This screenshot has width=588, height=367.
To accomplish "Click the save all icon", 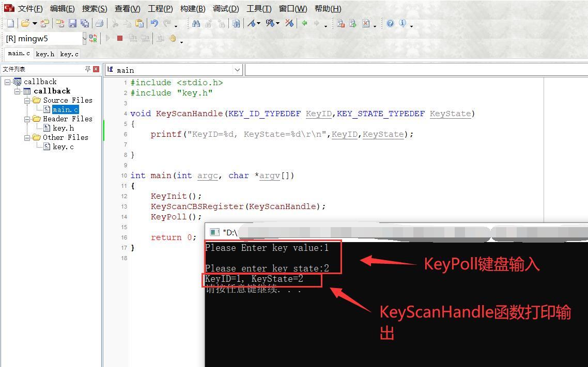I will pos(85,23).
